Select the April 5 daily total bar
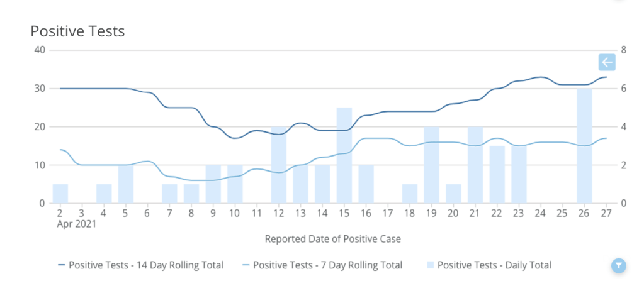 click(x=125, y=184)
